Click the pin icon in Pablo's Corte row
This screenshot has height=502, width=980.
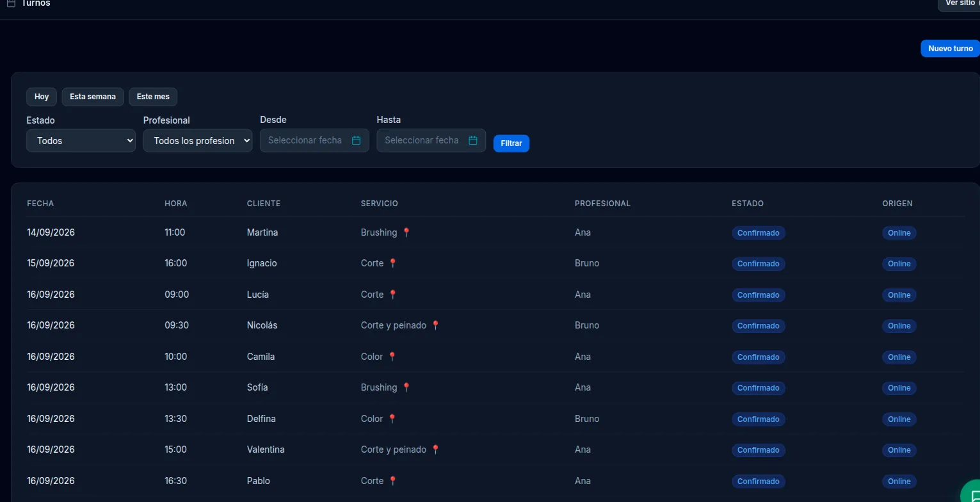click(393, 481)
